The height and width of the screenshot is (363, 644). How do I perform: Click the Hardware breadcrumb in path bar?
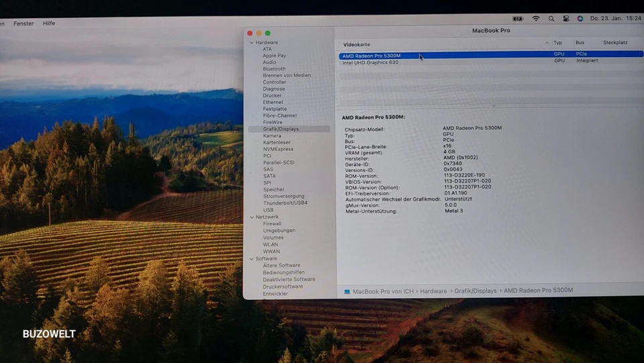pos(433,291)
